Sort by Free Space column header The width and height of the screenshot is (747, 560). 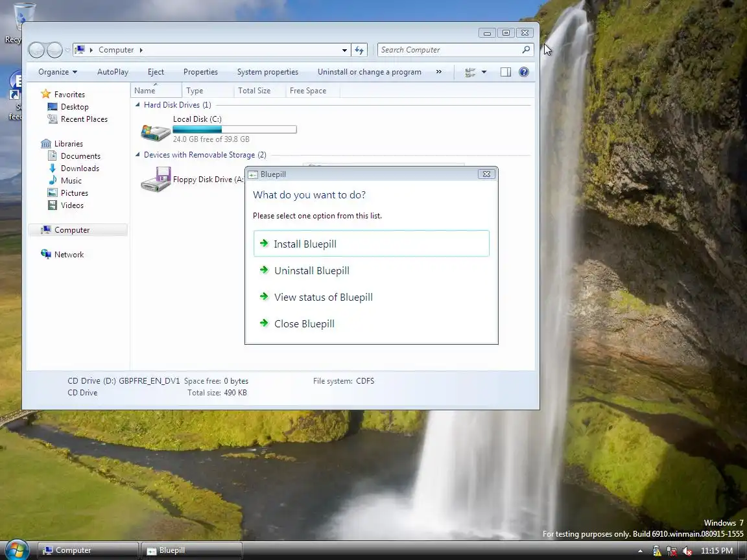point(313,91)
